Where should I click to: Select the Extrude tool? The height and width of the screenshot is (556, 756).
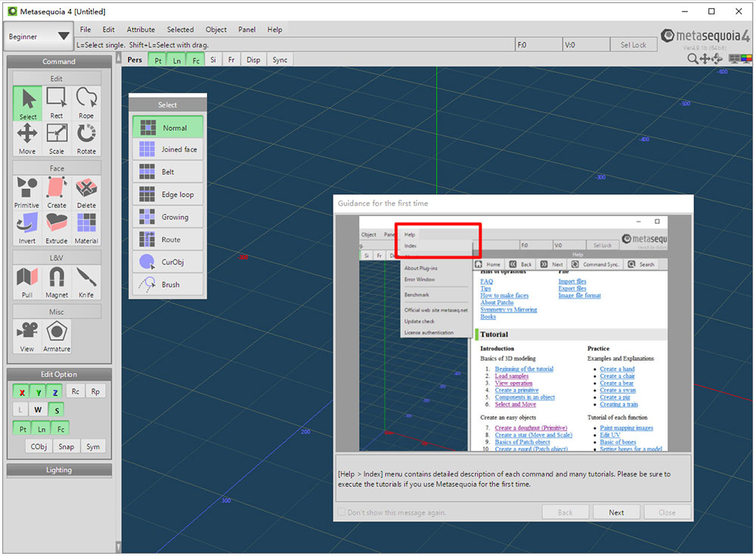coord(57,228)
